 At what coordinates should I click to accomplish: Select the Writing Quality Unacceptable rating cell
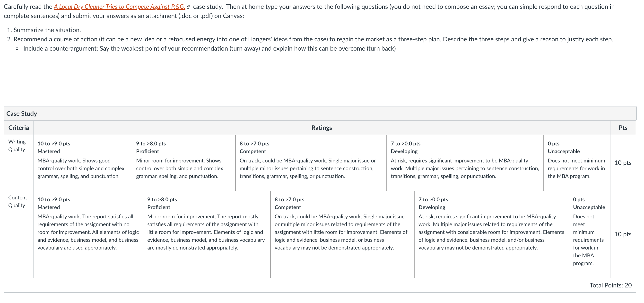(577, 163)
